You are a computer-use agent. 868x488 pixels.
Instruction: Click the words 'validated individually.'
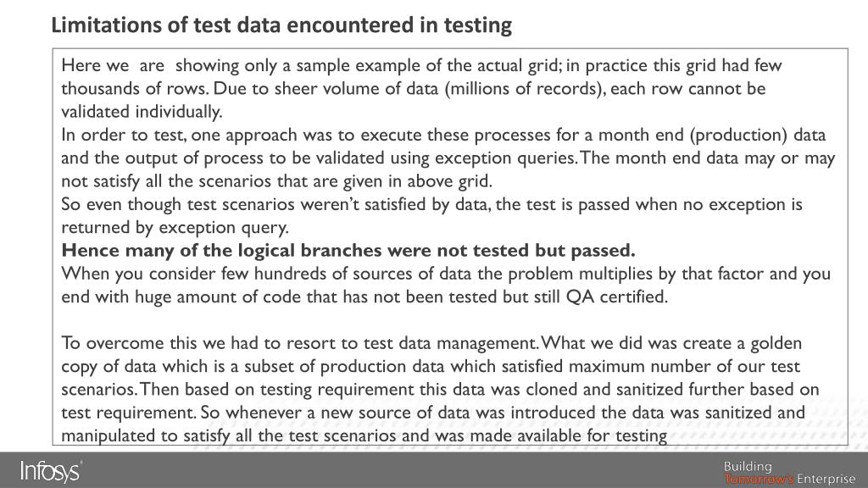[x=142, y=112]
